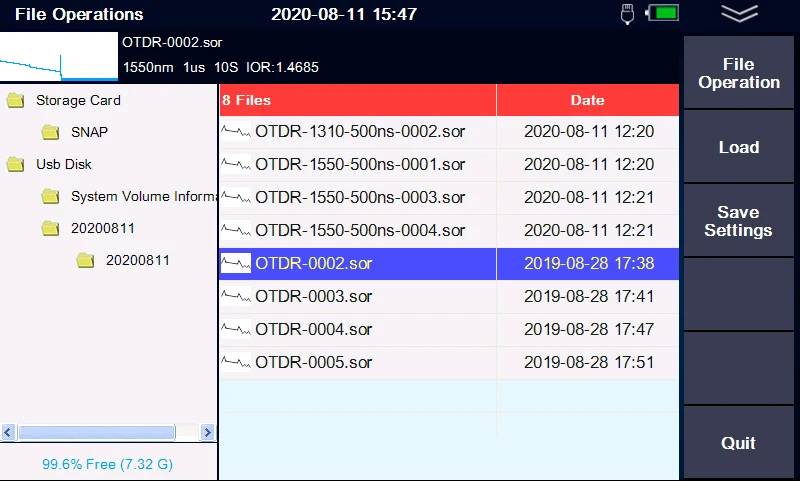The image size is (800, 481).
Task: Sort the file list by the Date column
Action: pos(587,100)
